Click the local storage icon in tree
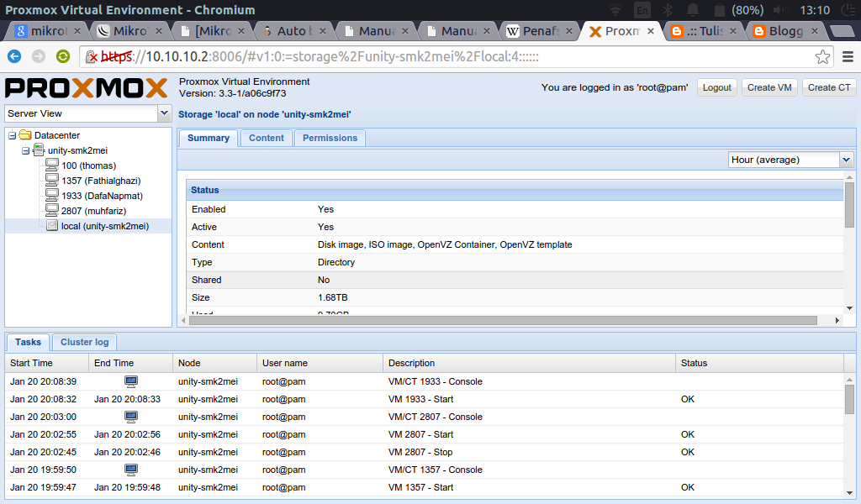The width and height of the screenshot is (861, 504). click(52, 225)
